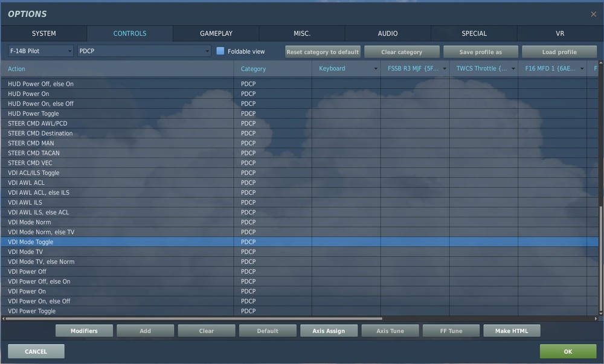Click the Category column header
Viewport: 604px width, 364px height.
tap(273, 69)
